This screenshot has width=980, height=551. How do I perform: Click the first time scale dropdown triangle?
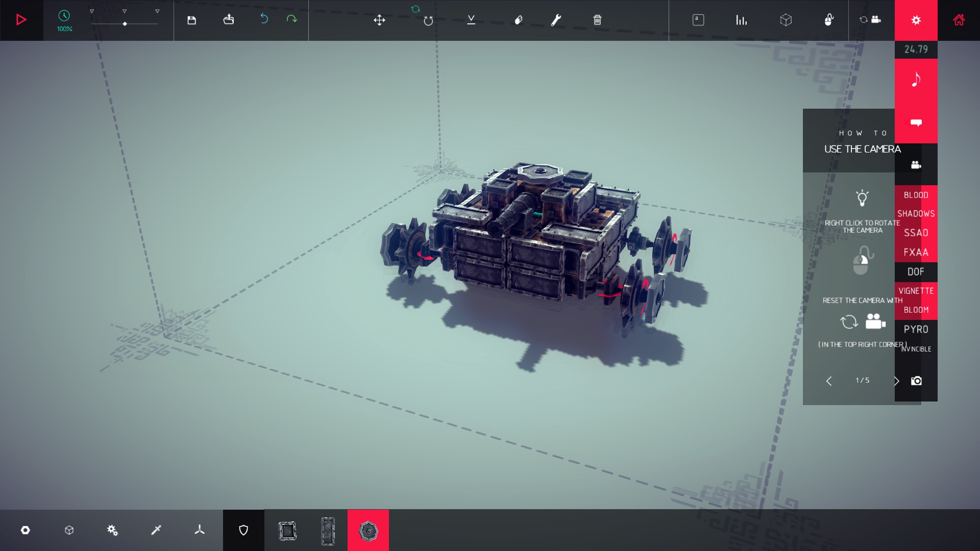[92, 11]
